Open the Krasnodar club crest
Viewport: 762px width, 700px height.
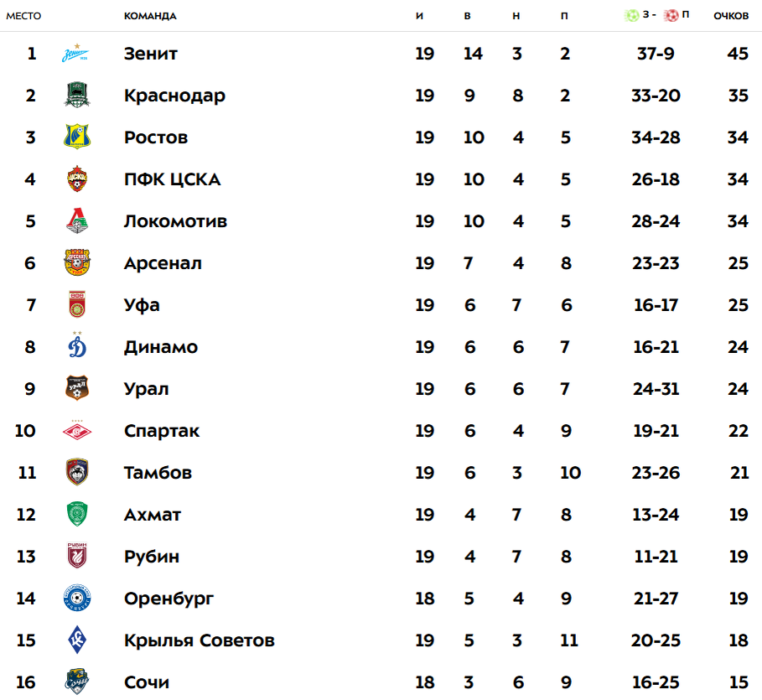pos(77,96)
